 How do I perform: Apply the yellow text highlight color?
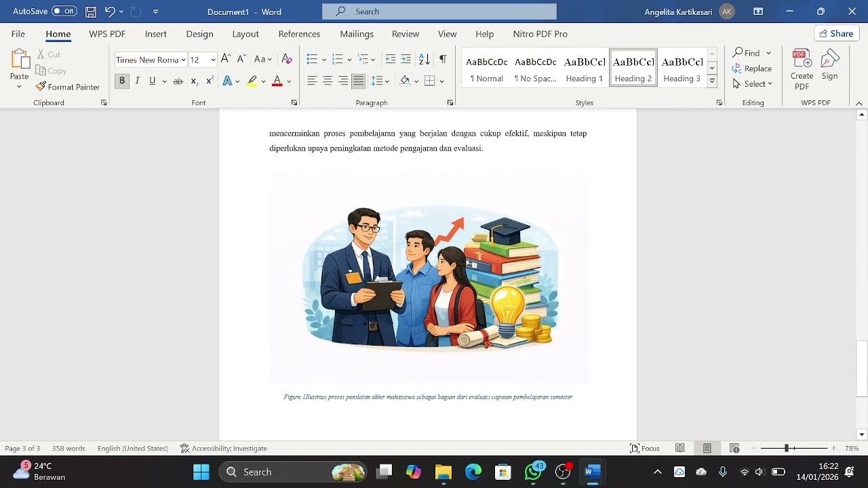coord(252,81)
